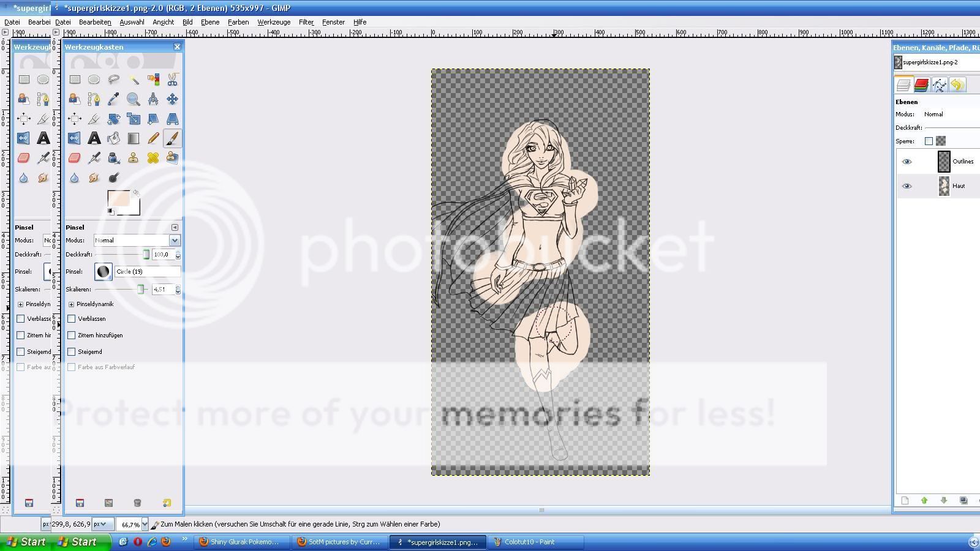The height and width of the screenshot is (551, 980).
Task: Select the Blend gradient tool
Action: tap(134, 138)
